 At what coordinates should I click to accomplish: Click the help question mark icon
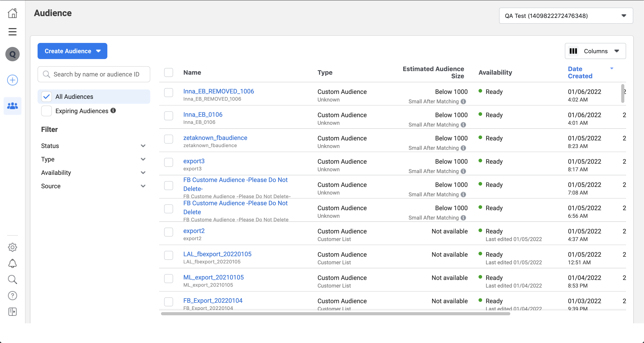tap(12, 296)
